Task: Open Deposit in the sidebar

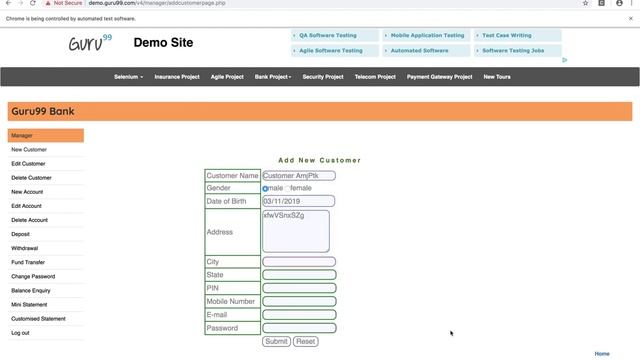Action: click(20, 234)
